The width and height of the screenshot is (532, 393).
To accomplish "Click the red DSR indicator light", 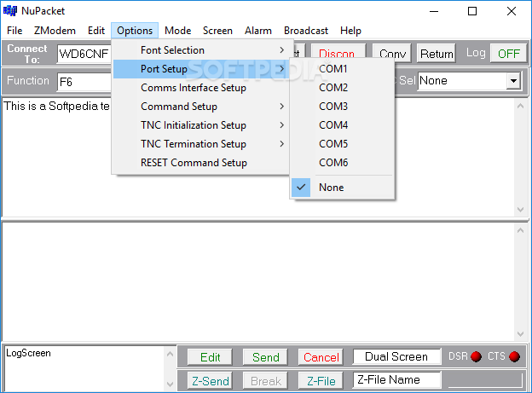I will click(477, 356).
